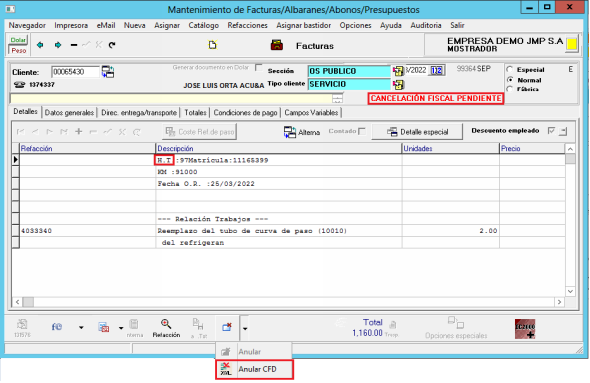
Task: Click the plus add-row icon in the grid navigator
Action: point(78,131)
